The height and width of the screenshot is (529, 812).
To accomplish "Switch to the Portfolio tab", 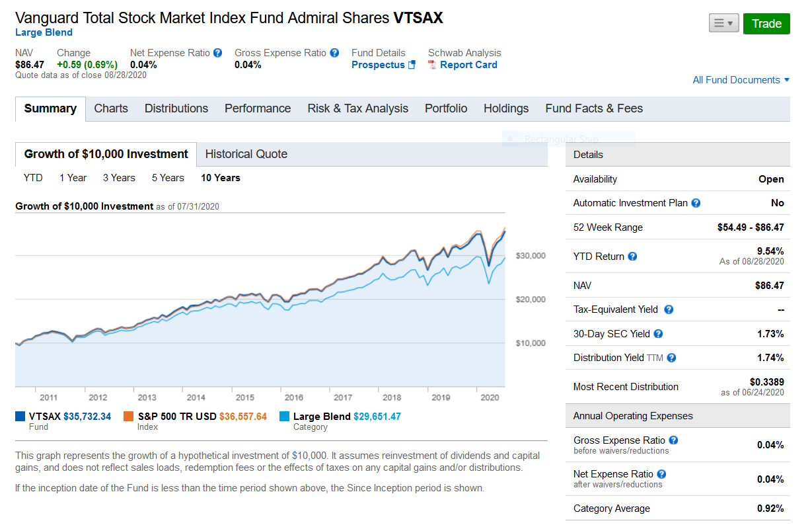I will coord(446,108).
